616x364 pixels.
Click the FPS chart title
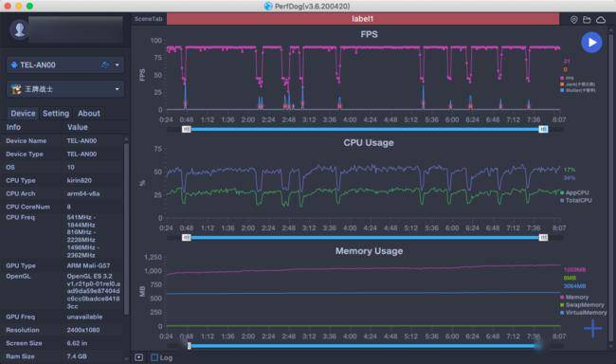click(x=369, y=34)
